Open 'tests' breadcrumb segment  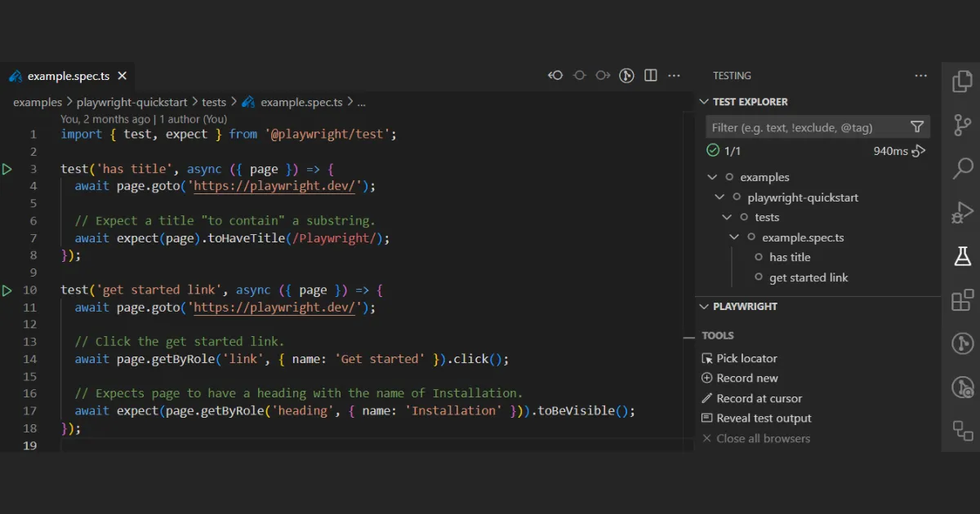click(214, 103)
